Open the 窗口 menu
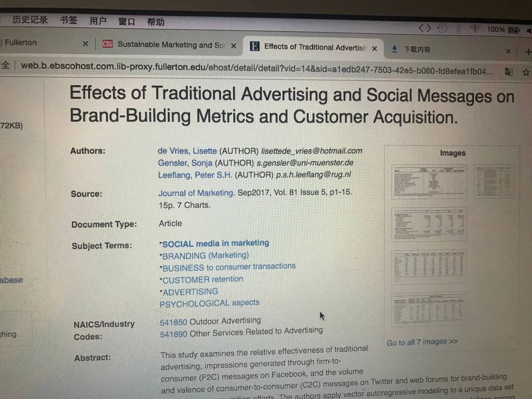The image size is (532, 399). [x=127, y=22]
